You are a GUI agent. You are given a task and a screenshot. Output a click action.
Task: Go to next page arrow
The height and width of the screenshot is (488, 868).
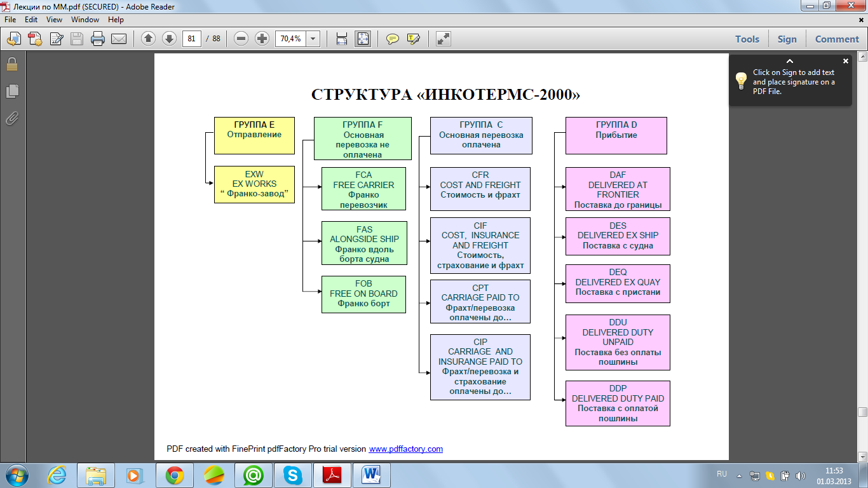click(169, 39)
